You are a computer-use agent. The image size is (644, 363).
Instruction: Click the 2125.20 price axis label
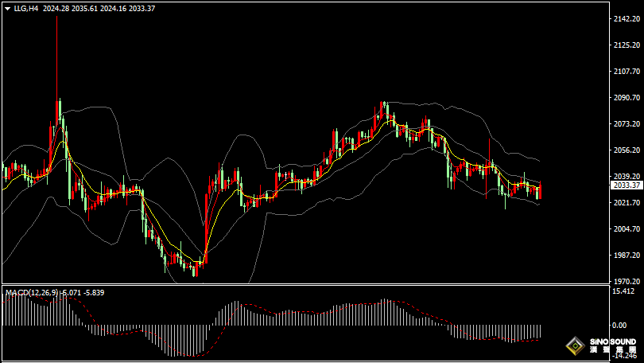pos(627,45)
